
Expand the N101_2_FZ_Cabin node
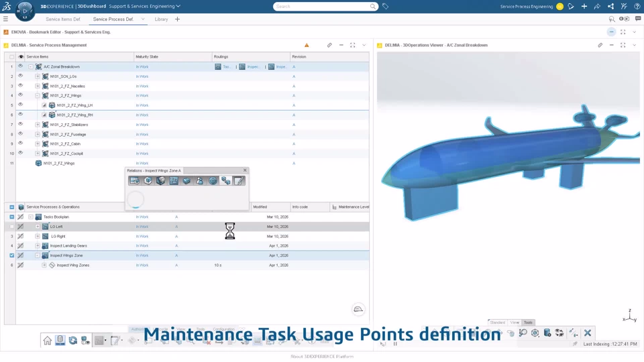pos(38,143)
